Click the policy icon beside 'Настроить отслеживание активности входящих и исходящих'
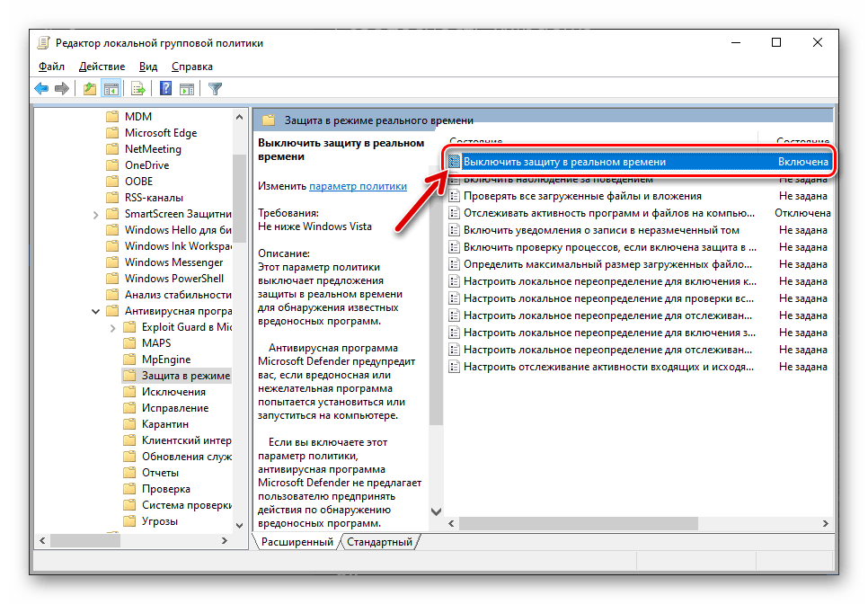 454,367
